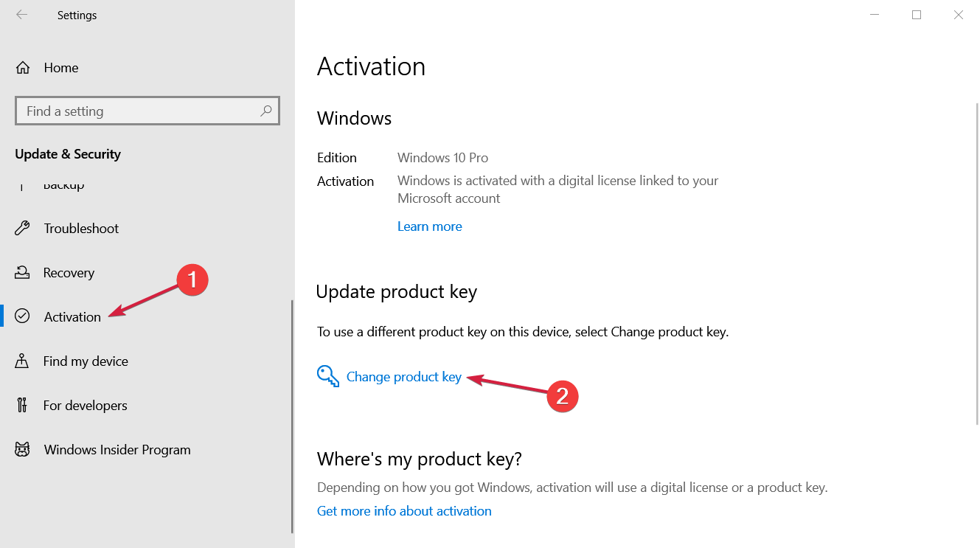Close the Settings window

[x=959, y=15]
